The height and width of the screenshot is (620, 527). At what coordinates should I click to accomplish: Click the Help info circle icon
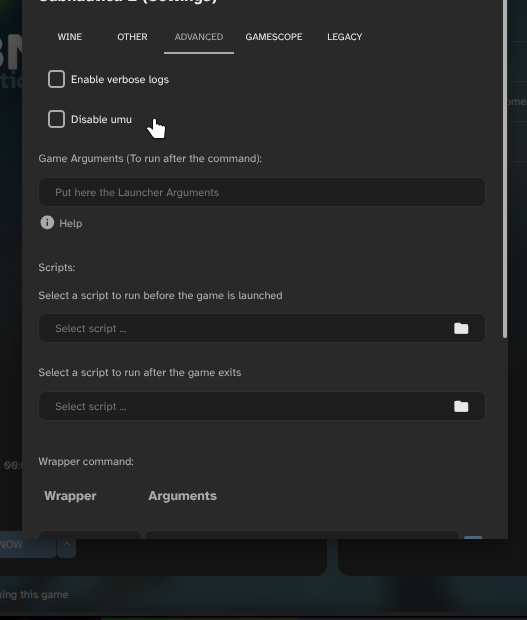click(x=47, y=223)
